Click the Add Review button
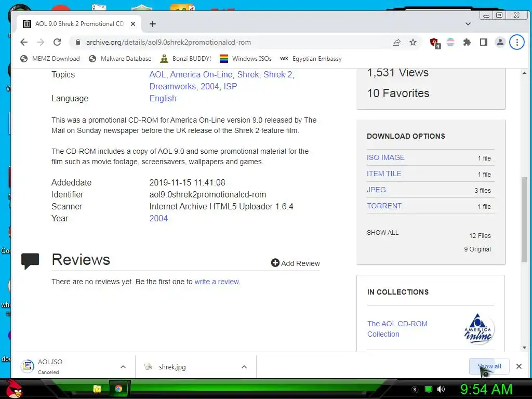This screenshot has width=532, height=399. (295, 263)
